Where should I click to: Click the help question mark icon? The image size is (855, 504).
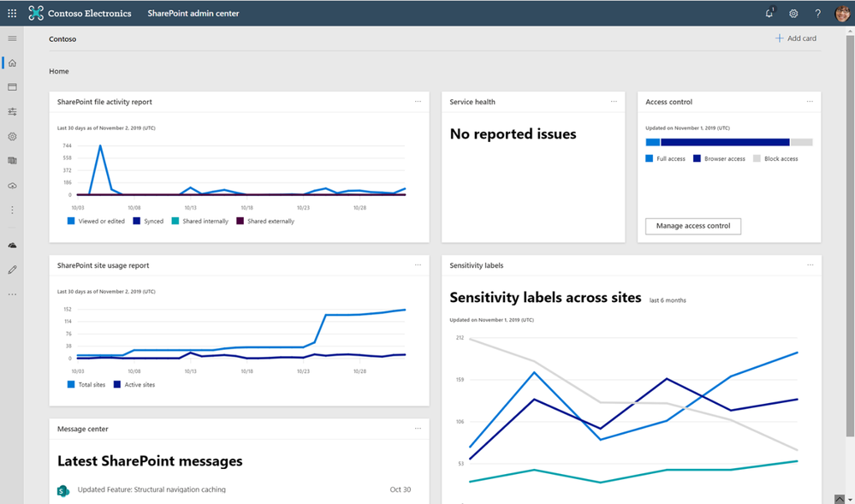click(x=817, y=14)
